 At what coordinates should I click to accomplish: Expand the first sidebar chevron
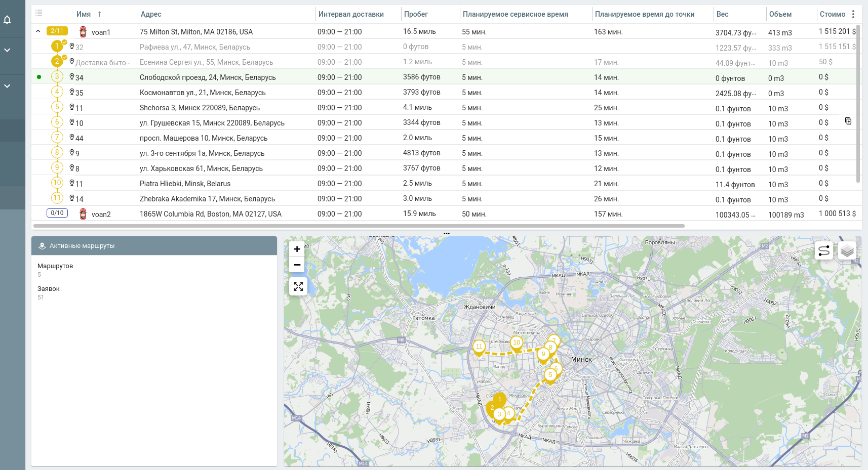pos(8,50)
